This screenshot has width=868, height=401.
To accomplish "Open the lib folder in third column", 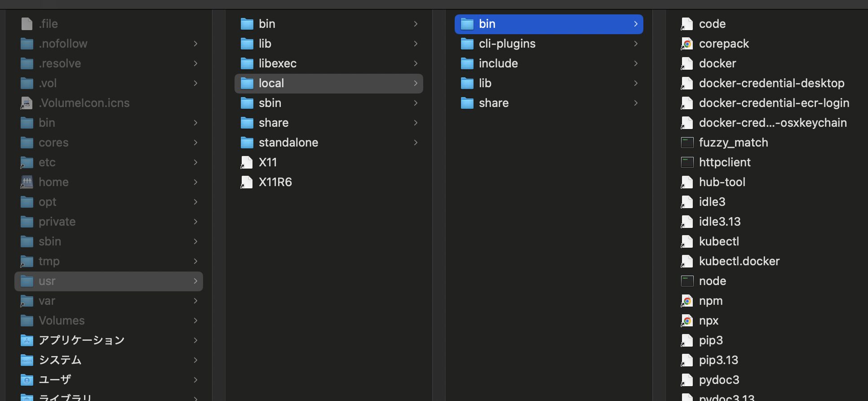I will (x=549, y=83).
